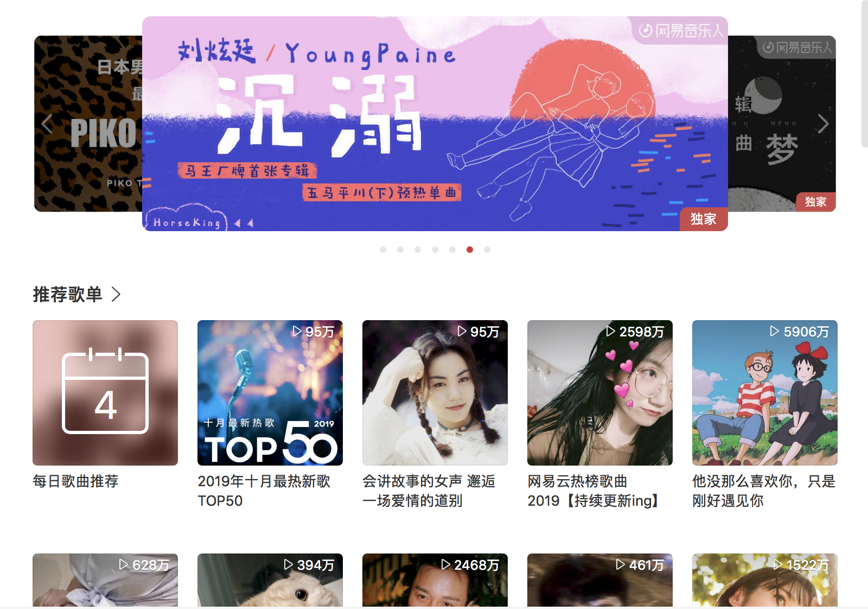Open 沉溺 center banner
868x611 pixels.
tap(435, 124)
